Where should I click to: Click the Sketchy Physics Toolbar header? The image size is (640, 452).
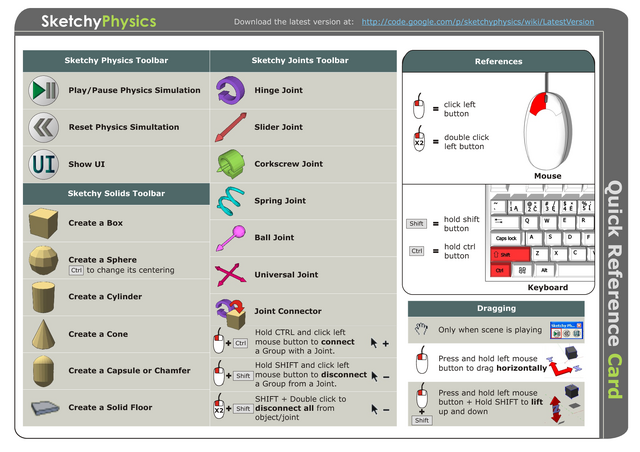click(x=116, y=61)
